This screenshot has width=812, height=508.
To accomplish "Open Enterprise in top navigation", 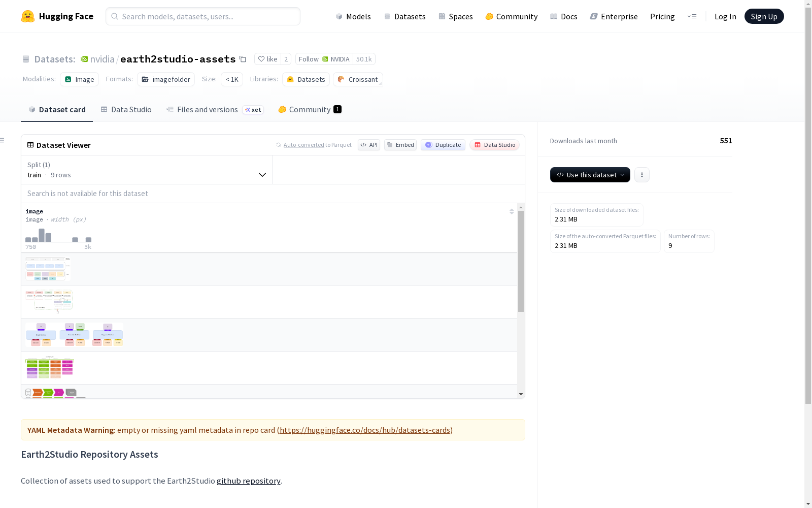I will (614, 16).
